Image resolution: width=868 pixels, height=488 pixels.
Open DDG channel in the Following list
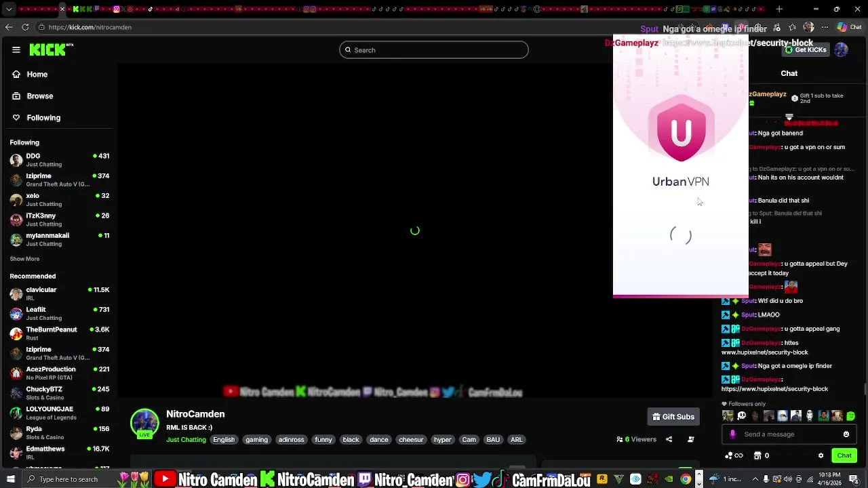tap(60, 160)
